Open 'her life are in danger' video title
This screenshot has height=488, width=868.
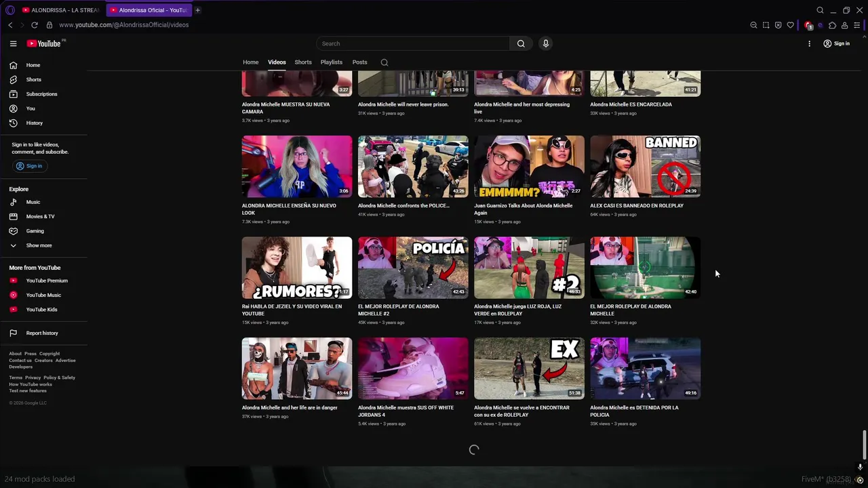point(290,407)
